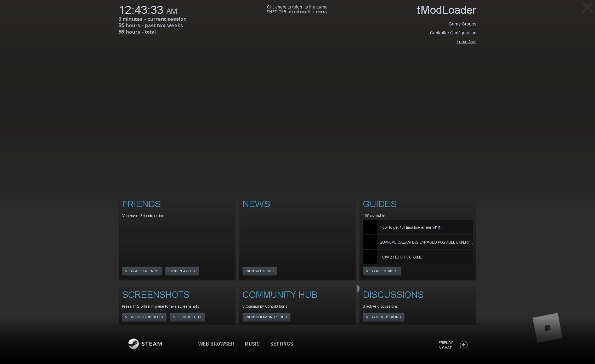Click the SCREENSHOTS panel heading
This screenshot has height=364, width=595.
point(156,295)
